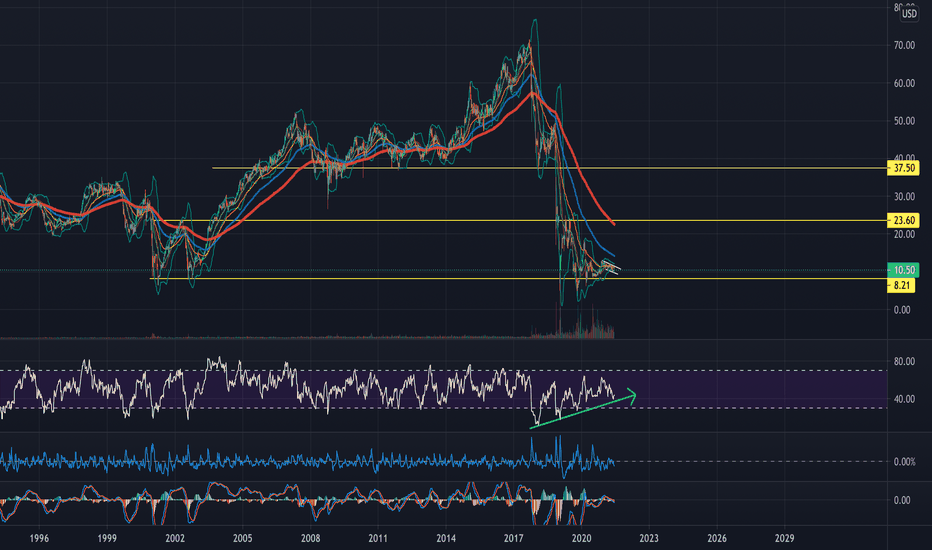932x550 pixels.
Task: Click the 70.00 price scale label
Action: point(904,45)
